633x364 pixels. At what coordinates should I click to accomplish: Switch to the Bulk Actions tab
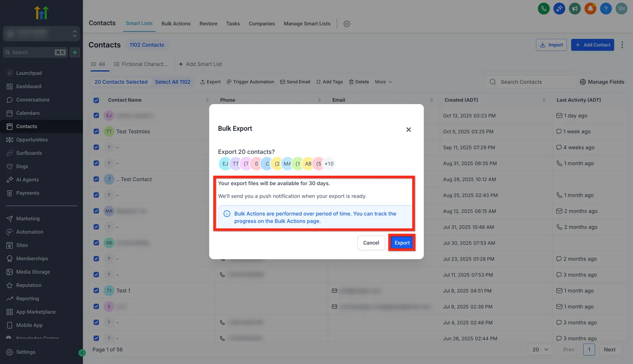176,24
